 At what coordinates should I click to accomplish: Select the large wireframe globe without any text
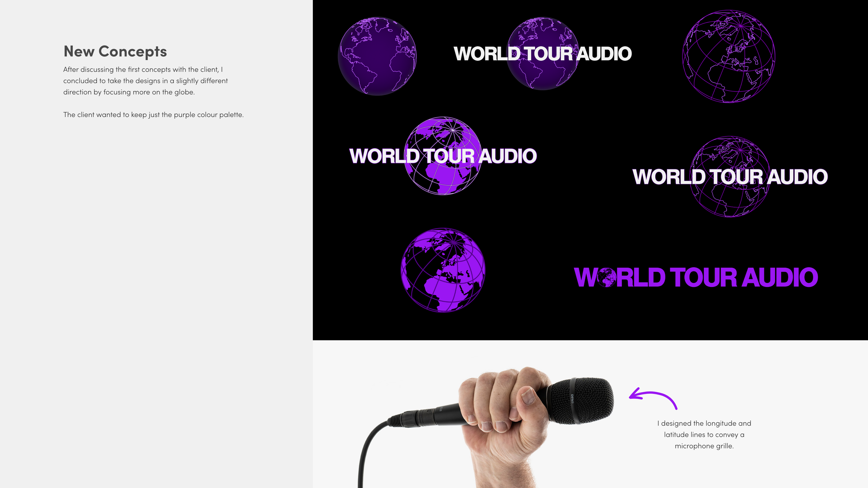(x=729, y=56)
